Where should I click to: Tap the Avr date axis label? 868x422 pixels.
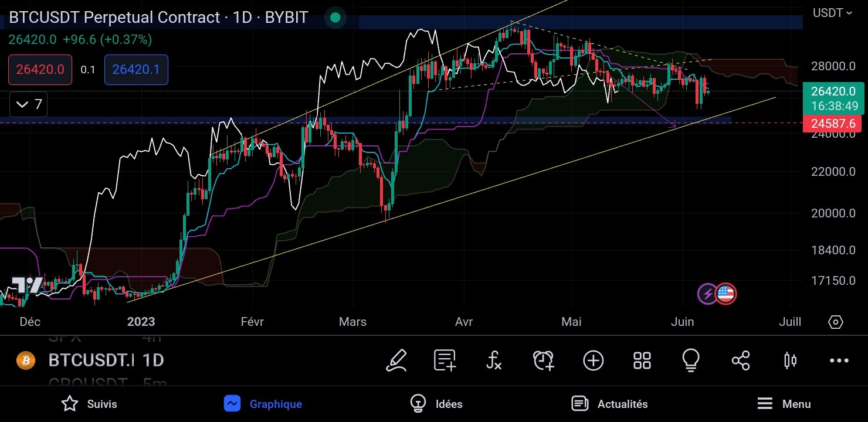point(464,322)
